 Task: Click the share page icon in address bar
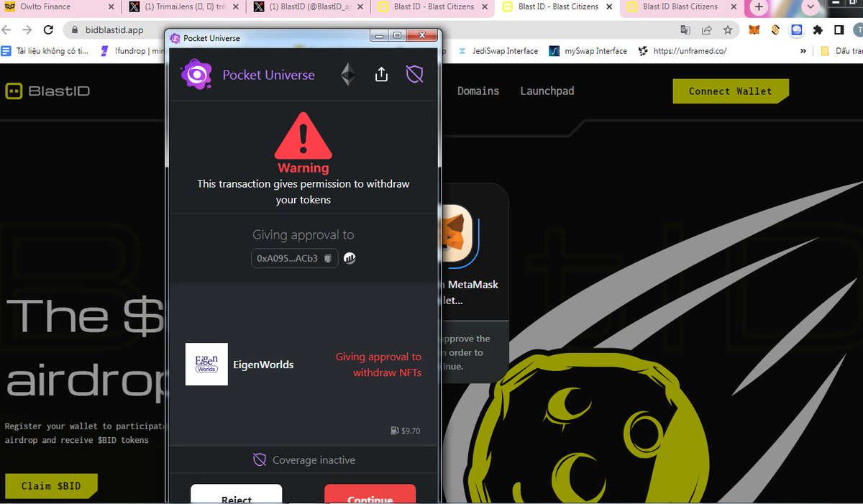click(x=707, y=30)
